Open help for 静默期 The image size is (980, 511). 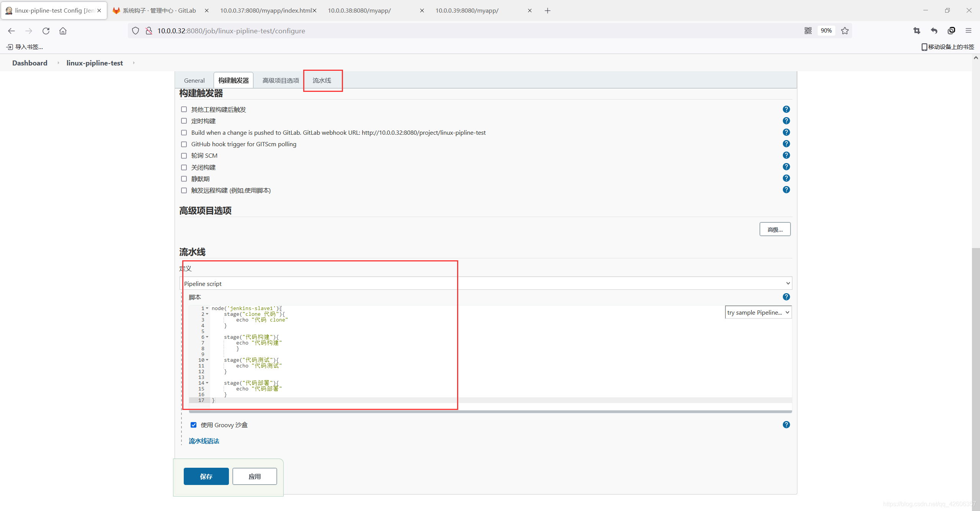[x=786, y=178]
